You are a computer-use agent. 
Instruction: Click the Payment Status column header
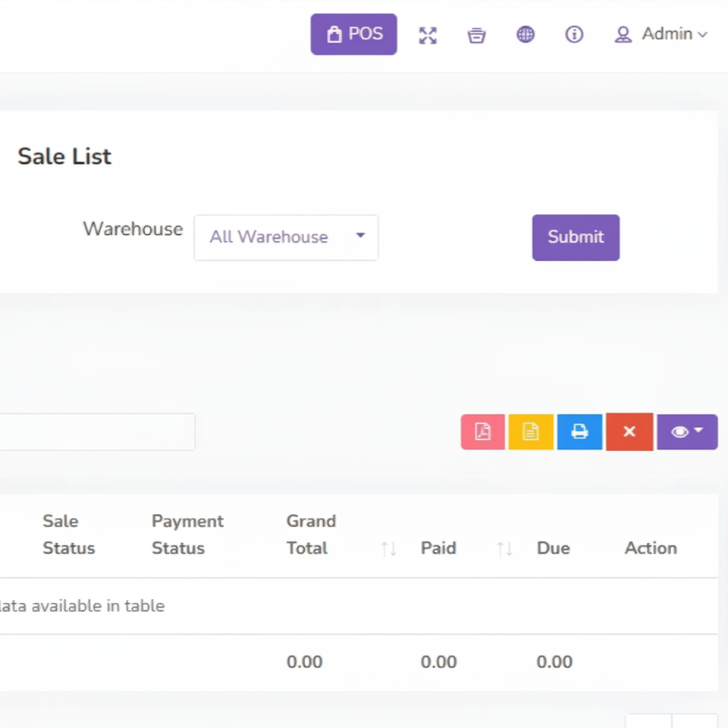[187, 535]
